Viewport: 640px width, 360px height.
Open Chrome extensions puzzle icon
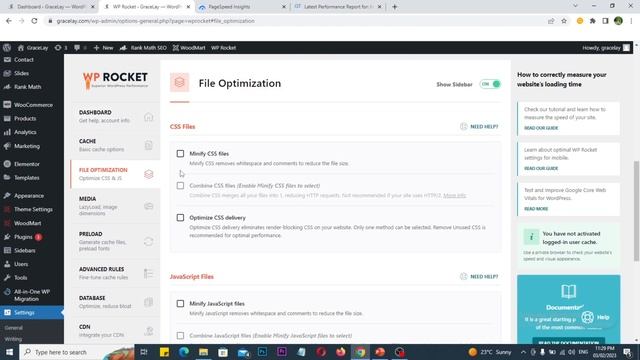[593, 21]
